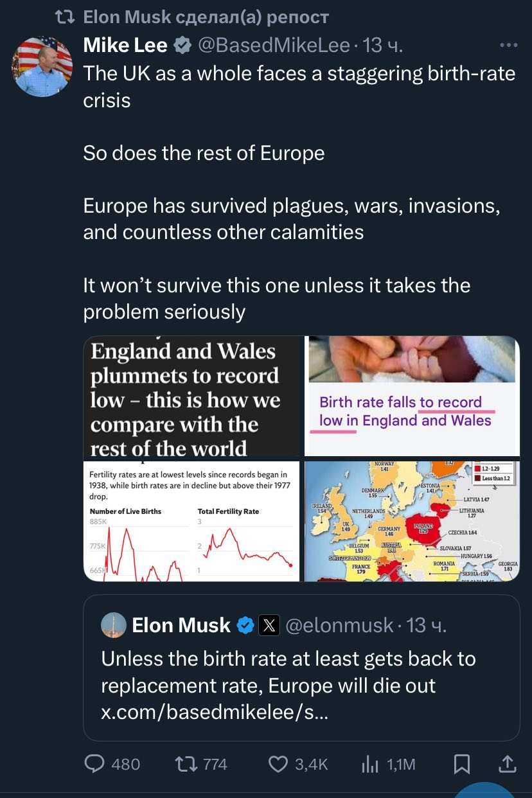The height and width of the screenshot is (798, 532).
Task: Like the post with heart icon
Action: (278, 763)
